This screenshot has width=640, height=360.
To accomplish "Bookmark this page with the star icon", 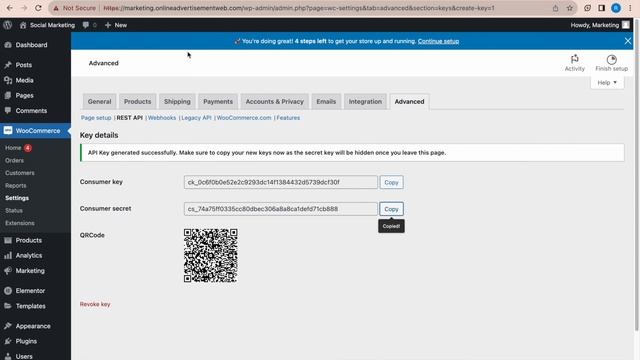I will point(569,8).
